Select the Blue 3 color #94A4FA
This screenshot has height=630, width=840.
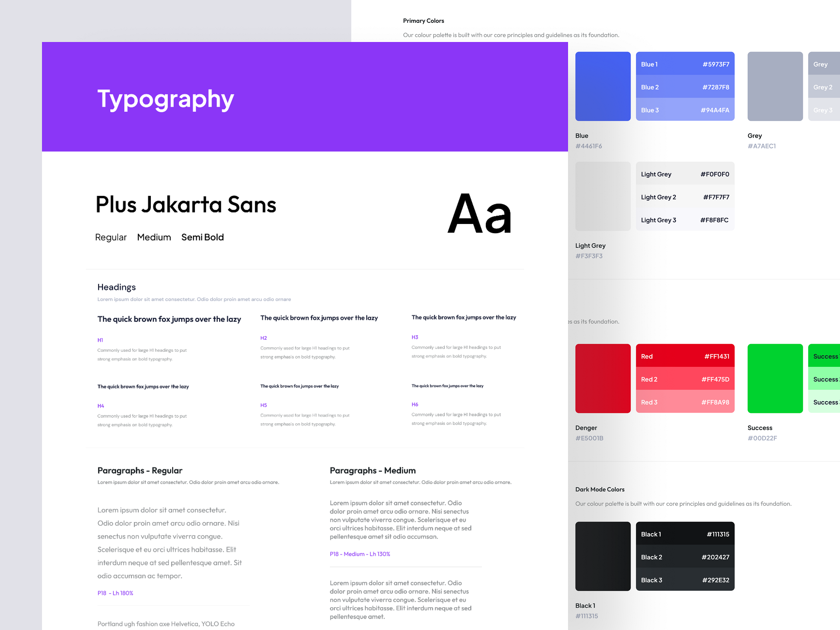tap(685, 109)
